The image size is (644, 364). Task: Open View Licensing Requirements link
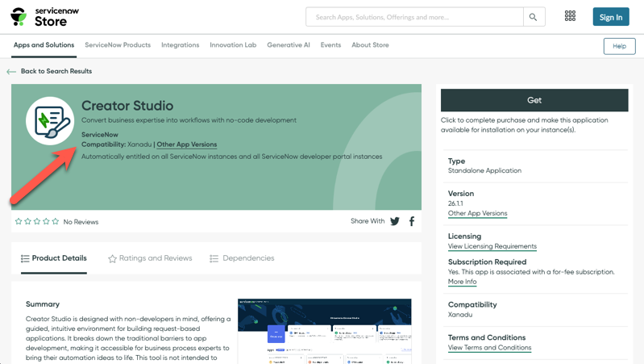pos(492,246)
